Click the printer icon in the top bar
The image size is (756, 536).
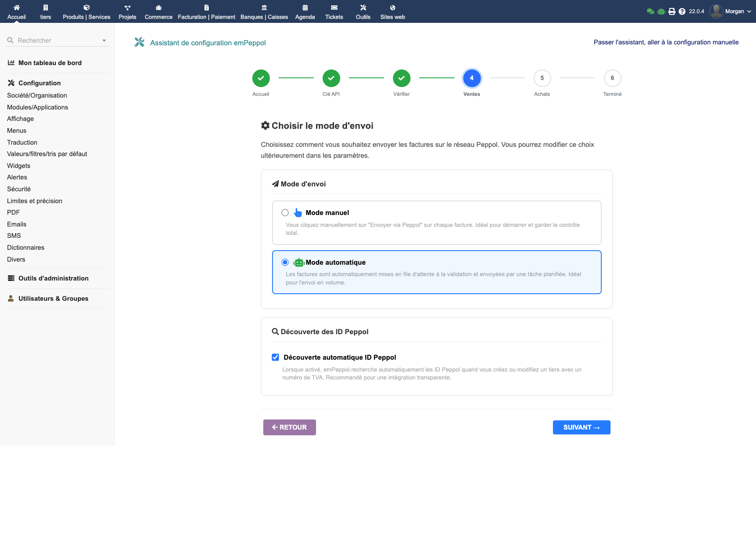672,11
